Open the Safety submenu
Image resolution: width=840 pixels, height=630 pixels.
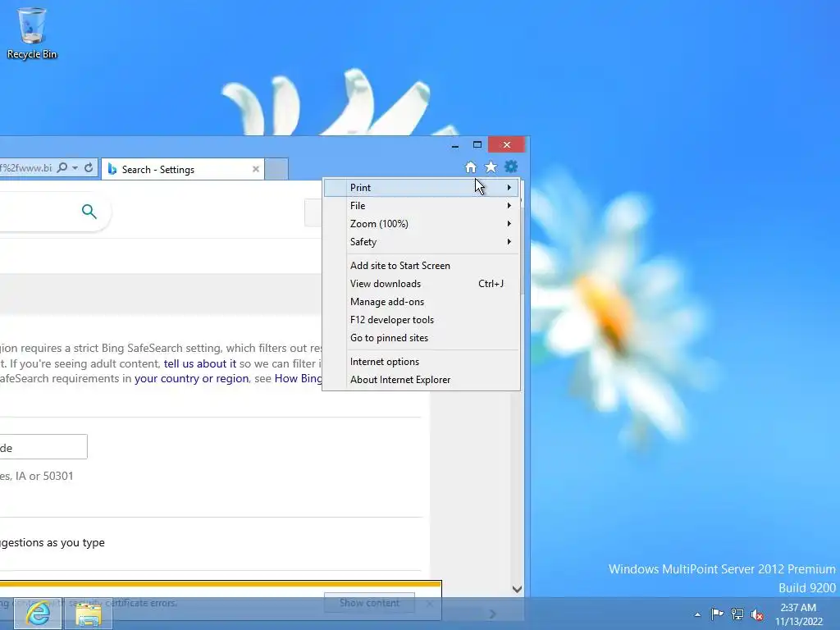coord(421,242)
